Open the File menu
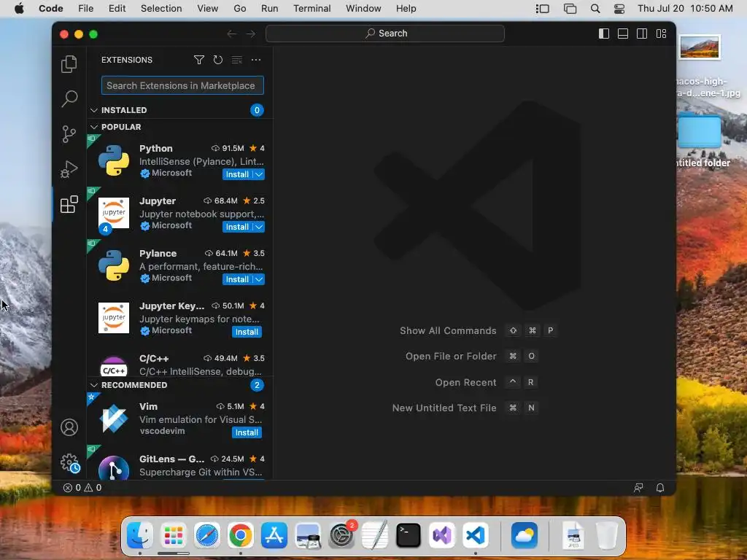Screen dimensions: 747x560 click(x=86, y=9)
